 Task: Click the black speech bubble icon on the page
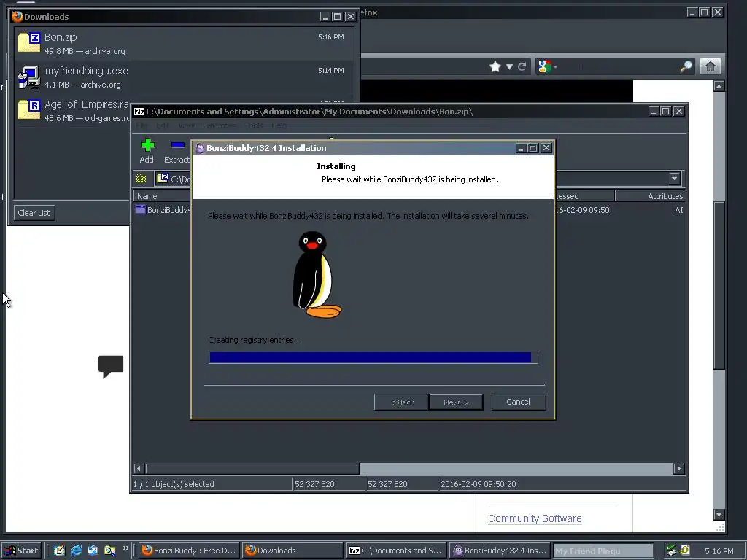pos(111,367)
